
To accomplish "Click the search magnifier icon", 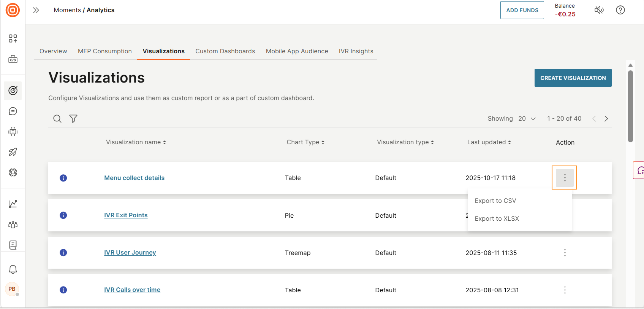I will click(x=57, y=119).
